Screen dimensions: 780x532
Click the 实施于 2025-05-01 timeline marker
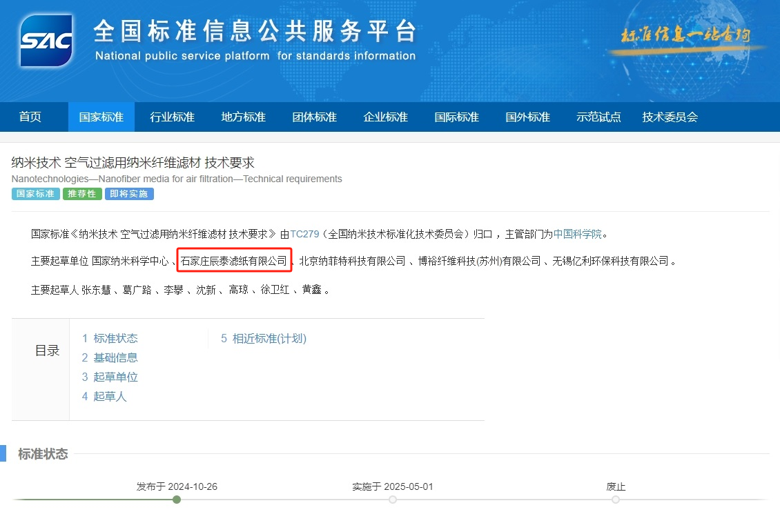point(393,500)
